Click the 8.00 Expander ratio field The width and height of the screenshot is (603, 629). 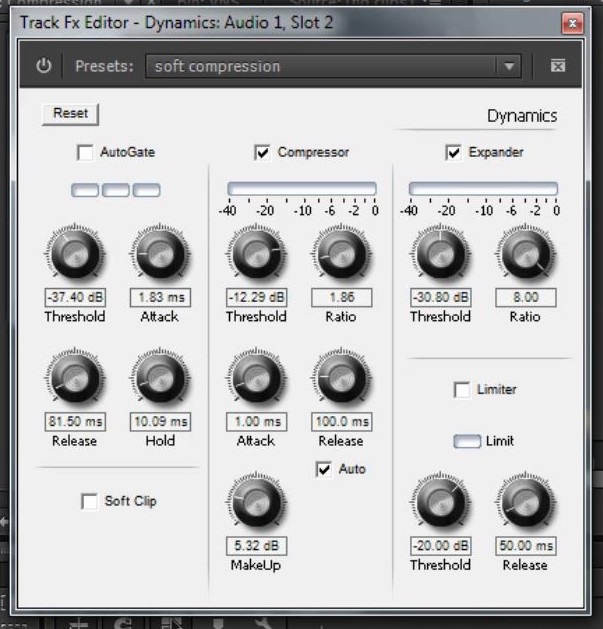point(526,297)
